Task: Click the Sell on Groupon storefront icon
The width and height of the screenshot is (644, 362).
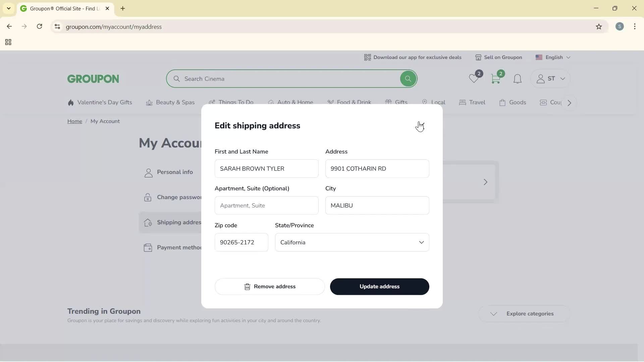Action: pos(479,57)
